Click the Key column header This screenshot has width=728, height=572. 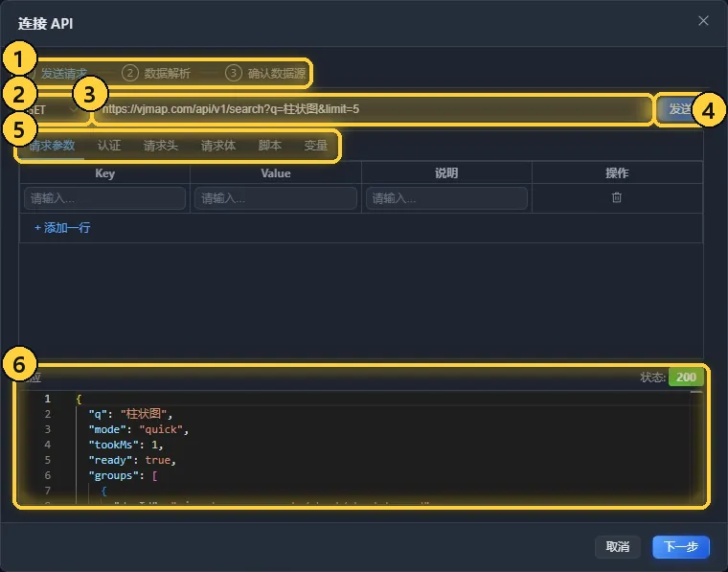(105, 173)
